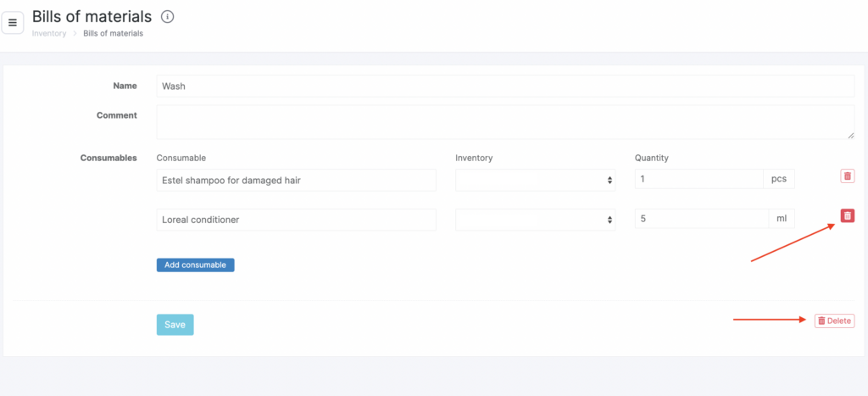Select the Loreal conditioner consumable field
Viewport: 868px width, 396px height.
[x=296, y=220]
